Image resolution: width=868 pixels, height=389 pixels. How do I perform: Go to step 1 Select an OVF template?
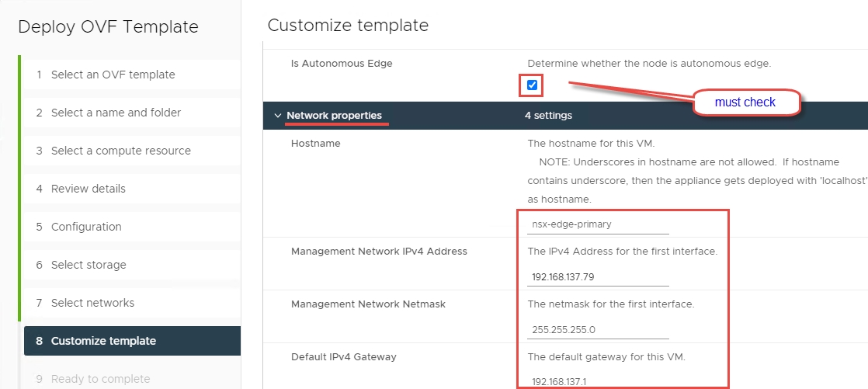[x=113, y=75]
